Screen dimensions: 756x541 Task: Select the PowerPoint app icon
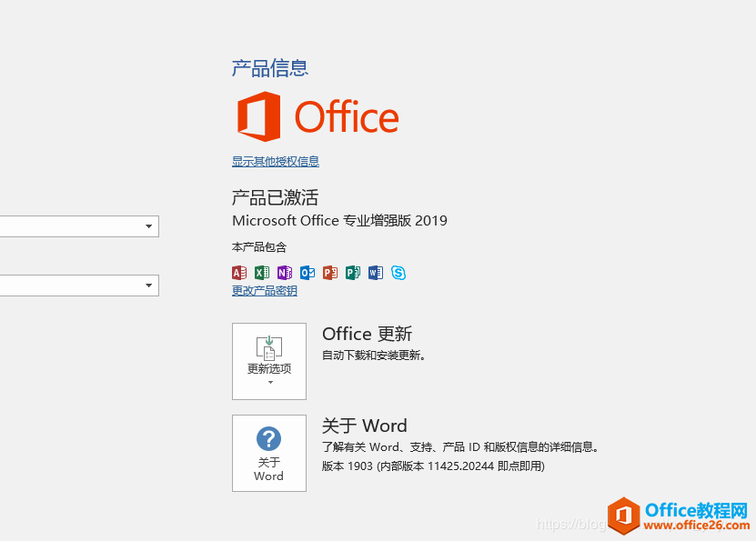[330, 272]
